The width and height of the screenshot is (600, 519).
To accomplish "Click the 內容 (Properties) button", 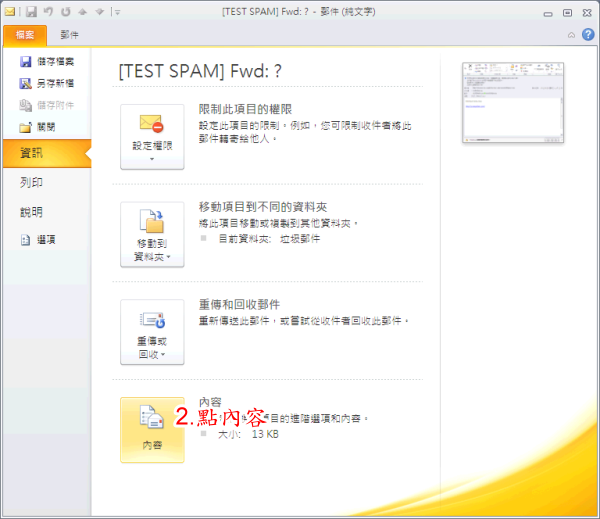I will pos(152,429).
